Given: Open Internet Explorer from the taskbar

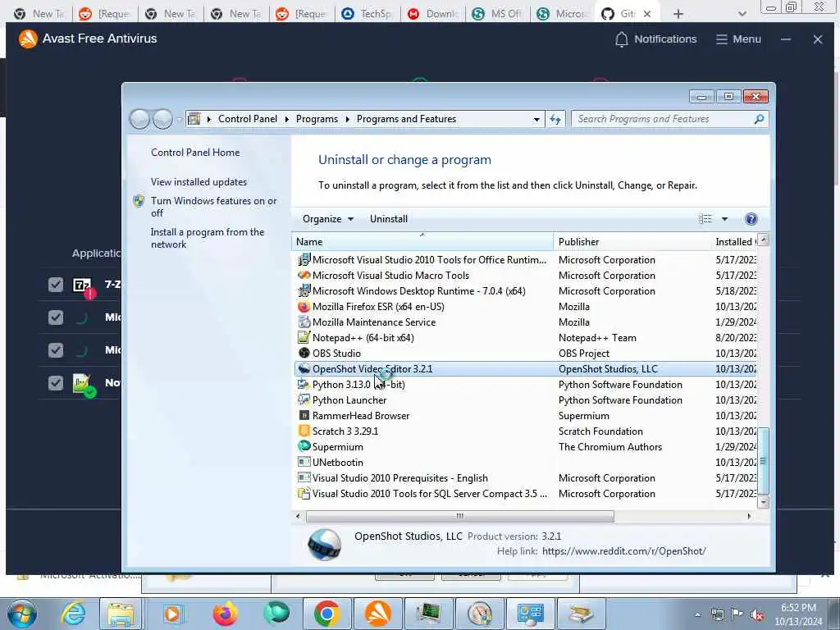Looking at the screenshot, I should point(73,614).
